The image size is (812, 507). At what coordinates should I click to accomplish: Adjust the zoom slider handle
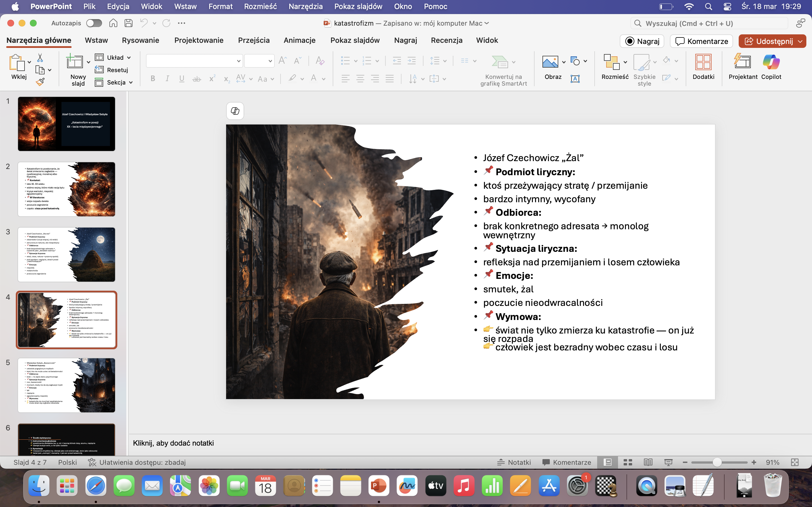717,462
